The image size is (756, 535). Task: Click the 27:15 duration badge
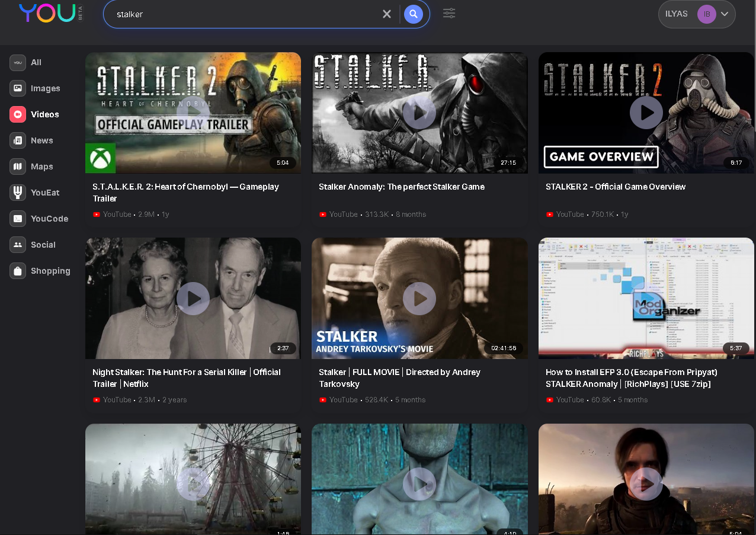point(508,162)
